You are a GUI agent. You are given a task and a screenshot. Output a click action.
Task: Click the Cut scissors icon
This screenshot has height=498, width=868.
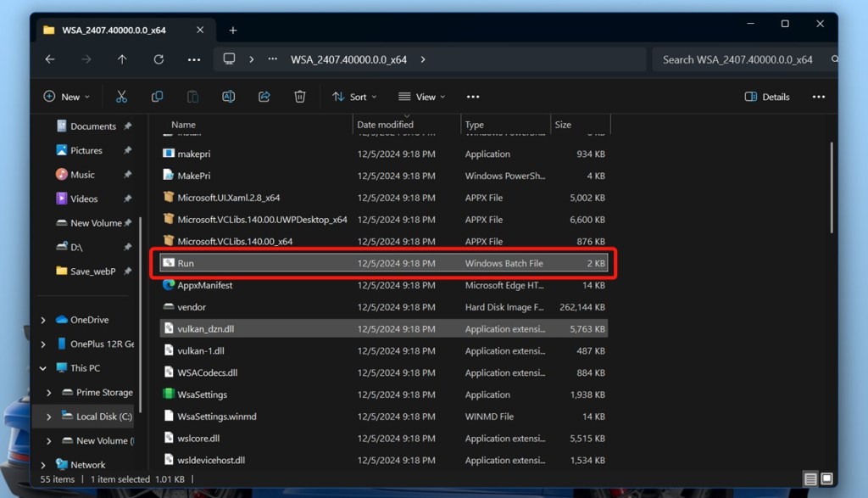click(121, 97)
